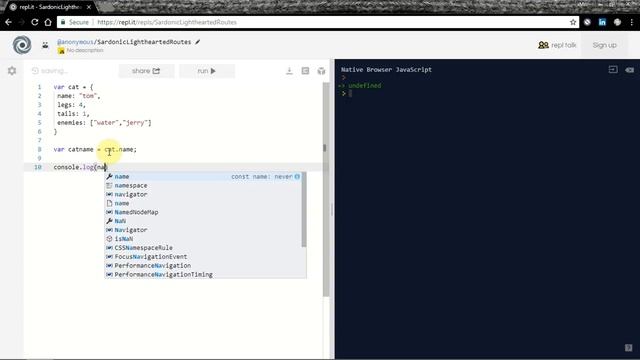Click the repl.it logo

[22, 45]
